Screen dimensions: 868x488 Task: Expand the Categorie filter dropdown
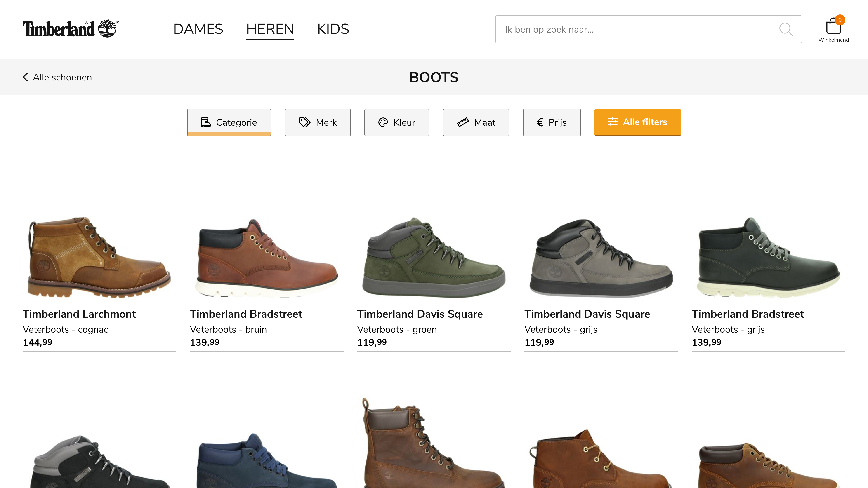(x=236, y=122)
